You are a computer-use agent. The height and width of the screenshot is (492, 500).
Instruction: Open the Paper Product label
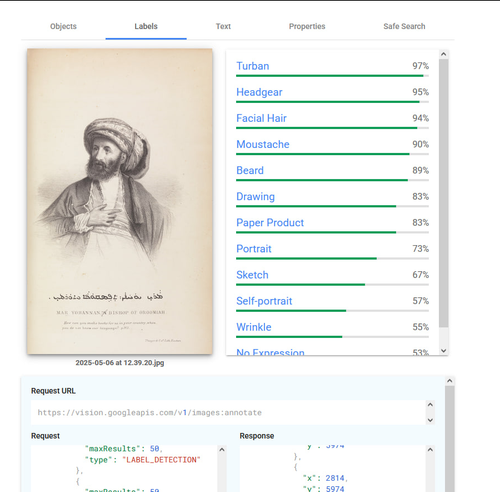coord(270,223)
